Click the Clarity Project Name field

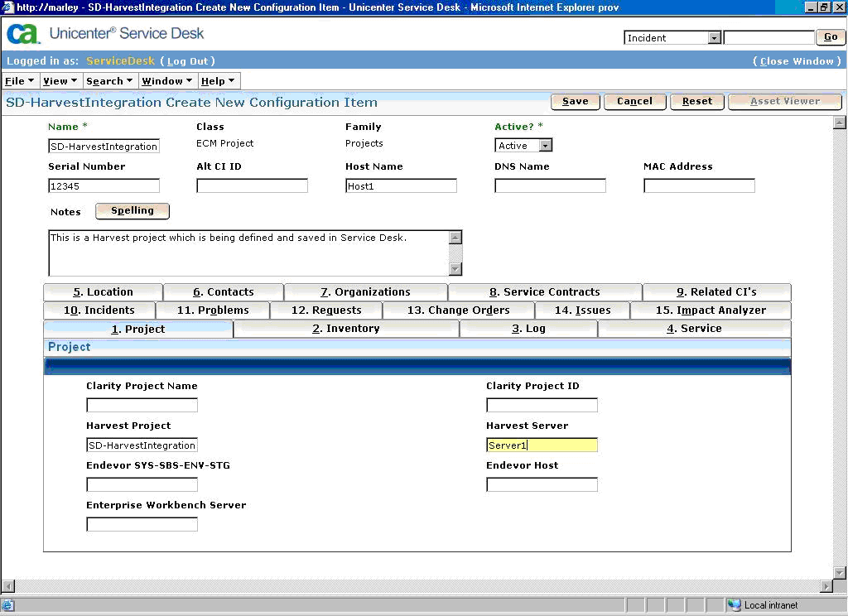pyautogui.click(x=142, y=405)
